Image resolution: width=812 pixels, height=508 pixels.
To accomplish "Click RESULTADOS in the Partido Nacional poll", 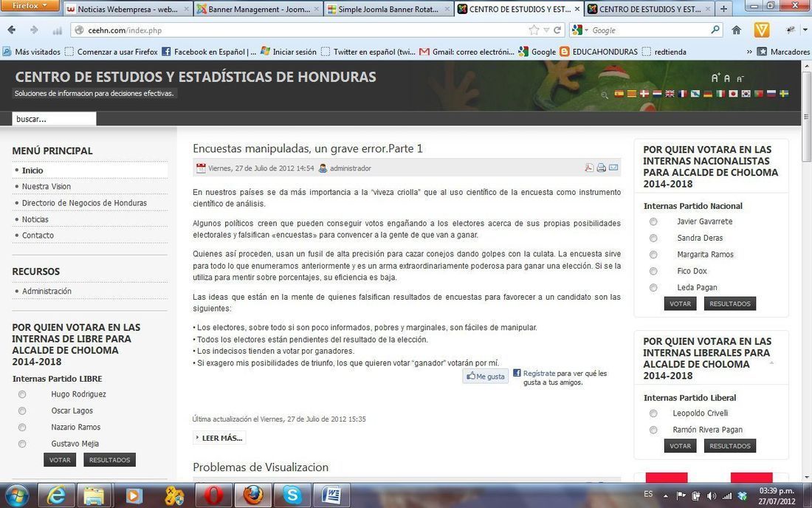I will click(729, 304).
